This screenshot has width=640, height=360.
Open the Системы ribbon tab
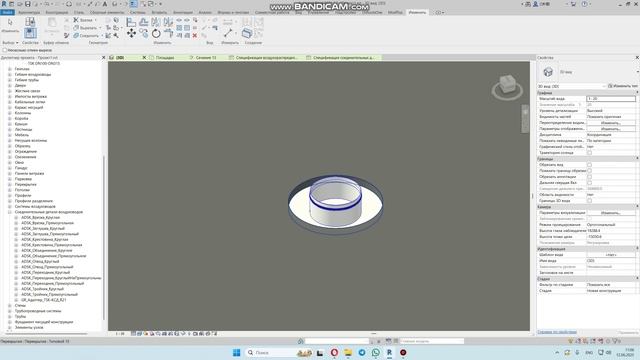pos(138,13)
